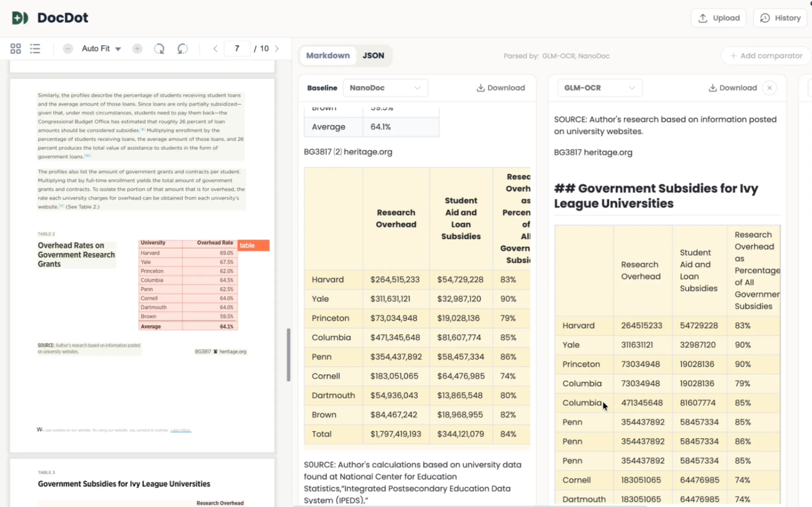Click the Overhead Rates on Government Research Grants title
The image size is (812, 507).
[x=76, y=255]
